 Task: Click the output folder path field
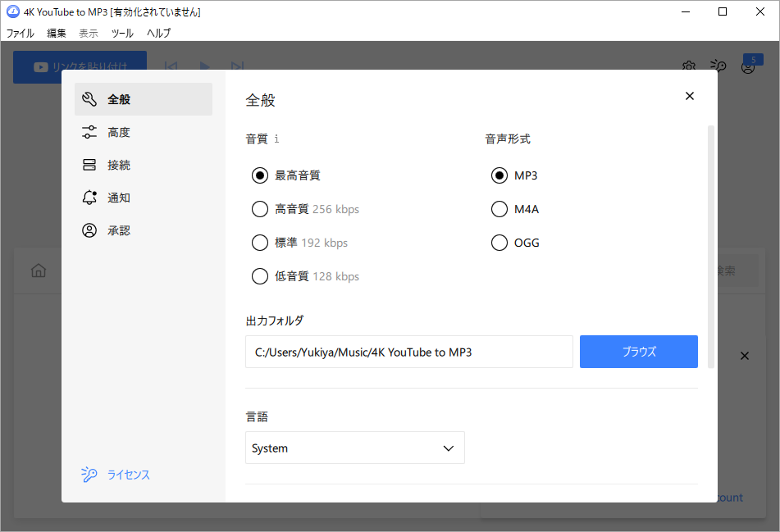pyautogui.click(x=409, y=352)
